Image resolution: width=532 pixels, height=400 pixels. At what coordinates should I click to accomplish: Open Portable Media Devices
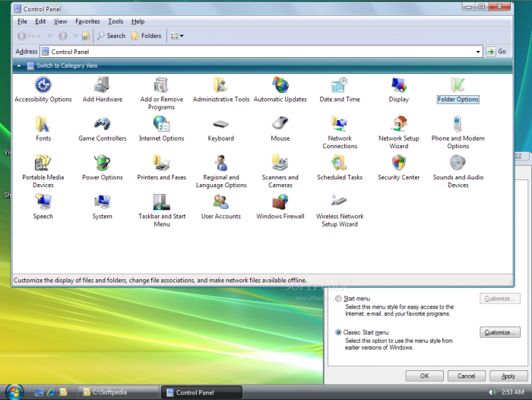coord(43,171)
